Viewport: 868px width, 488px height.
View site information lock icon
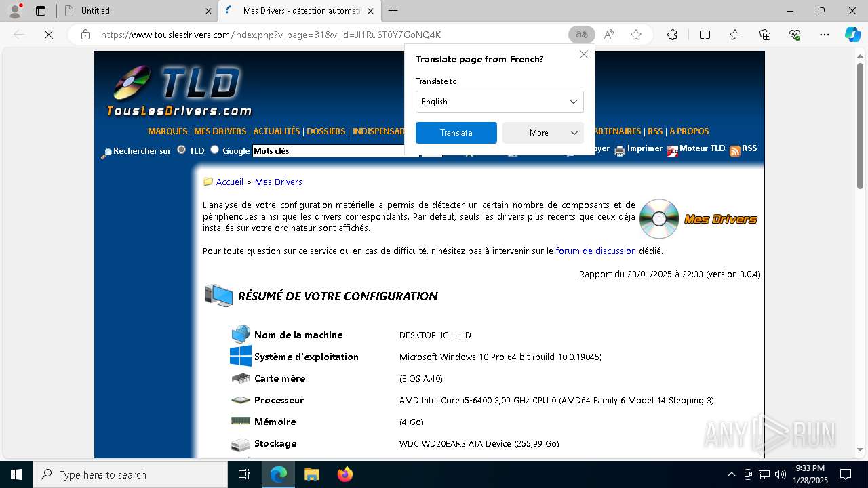pos(85,35)
